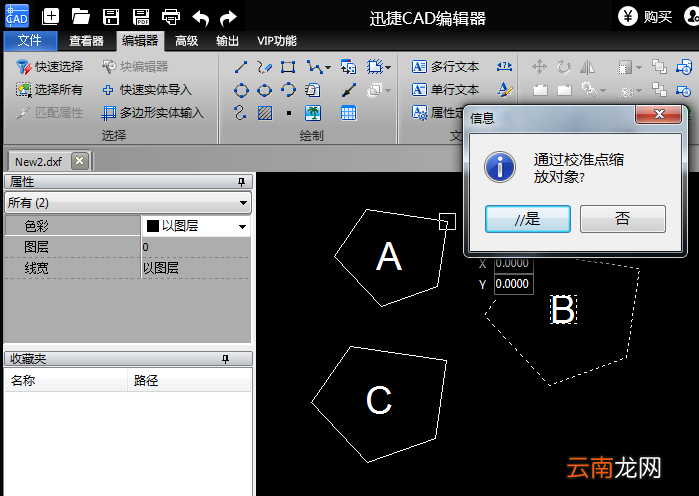Open the 色彩 以图层 color dropdown
Image resolution: width=699 pixels, height=496 pixels.
tap(243, 227)
